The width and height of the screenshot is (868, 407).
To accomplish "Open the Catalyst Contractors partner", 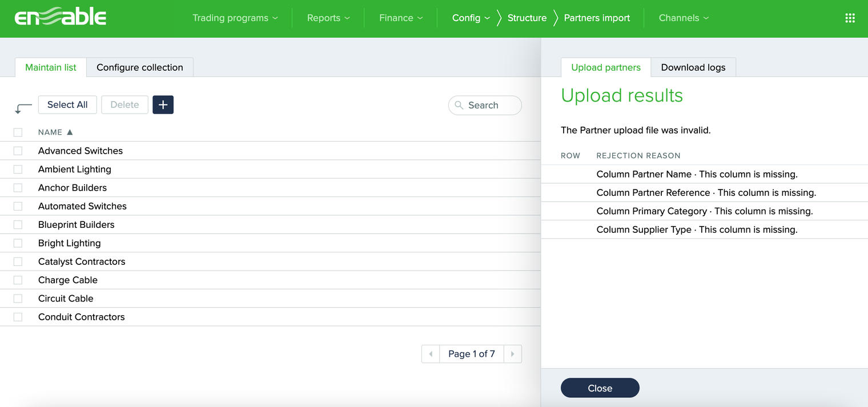I will pyautogui.click(x=82, y=261).
